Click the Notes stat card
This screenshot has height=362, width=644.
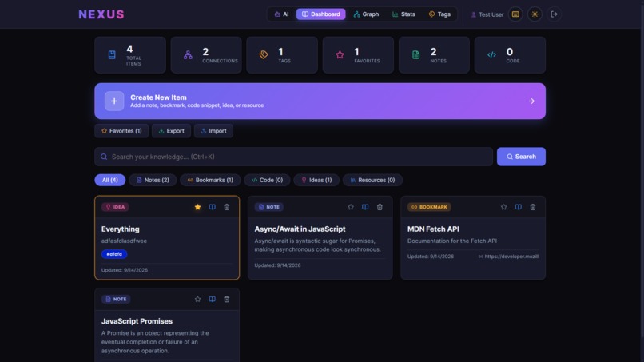pyautogui.click(x=434, y=55)
